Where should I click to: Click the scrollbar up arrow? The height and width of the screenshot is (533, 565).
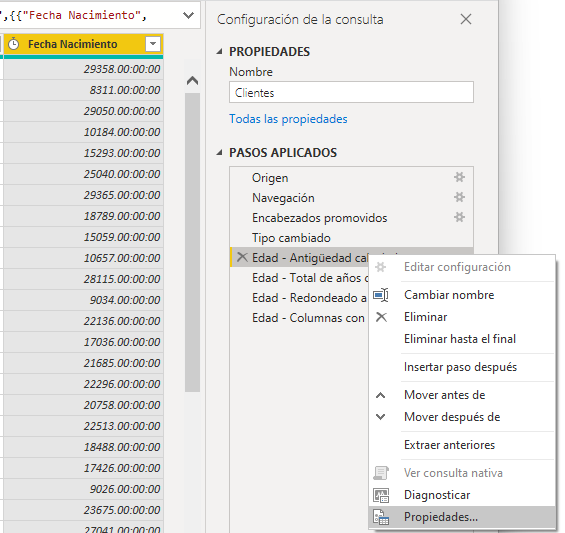tap(192, 81)
